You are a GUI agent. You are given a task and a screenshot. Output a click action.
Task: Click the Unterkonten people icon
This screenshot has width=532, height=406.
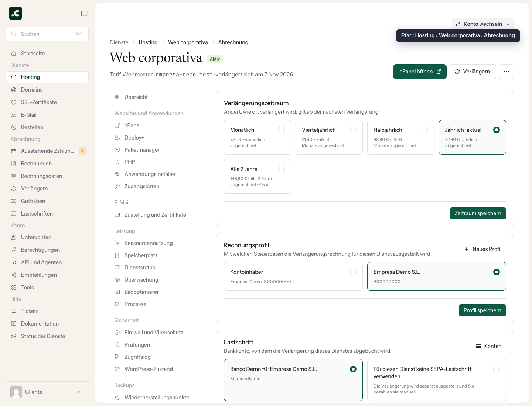click(x=14, y=237)
